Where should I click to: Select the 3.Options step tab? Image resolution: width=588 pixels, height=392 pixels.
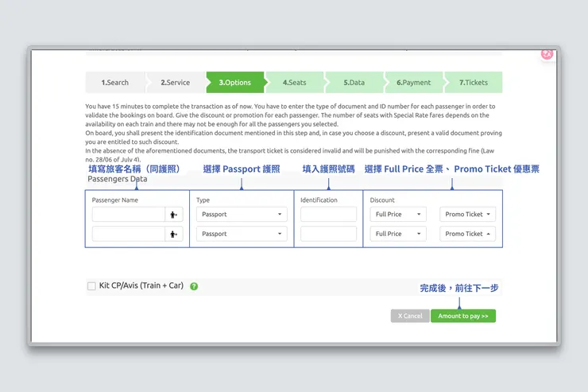(x=235, y=83)
